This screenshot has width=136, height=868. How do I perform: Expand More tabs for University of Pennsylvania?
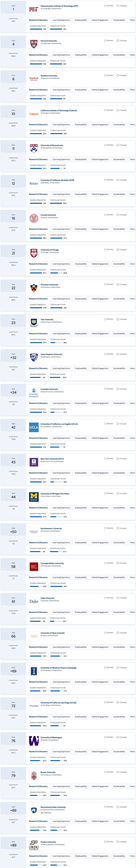[132, 159]
